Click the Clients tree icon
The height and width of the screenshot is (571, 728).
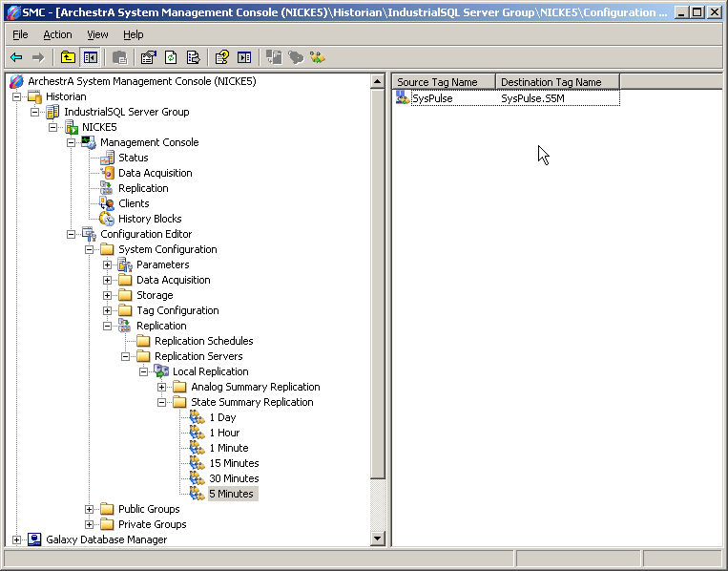click(x=107, y=203)
